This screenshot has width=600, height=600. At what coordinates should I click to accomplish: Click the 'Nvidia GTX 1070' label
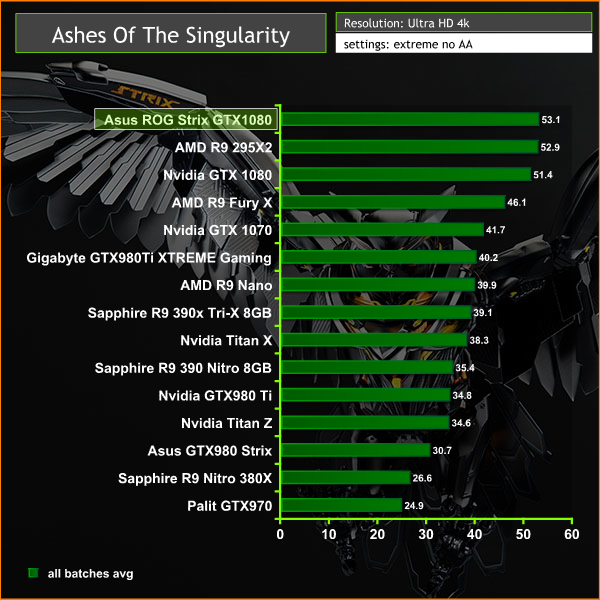tap(217, 230)
